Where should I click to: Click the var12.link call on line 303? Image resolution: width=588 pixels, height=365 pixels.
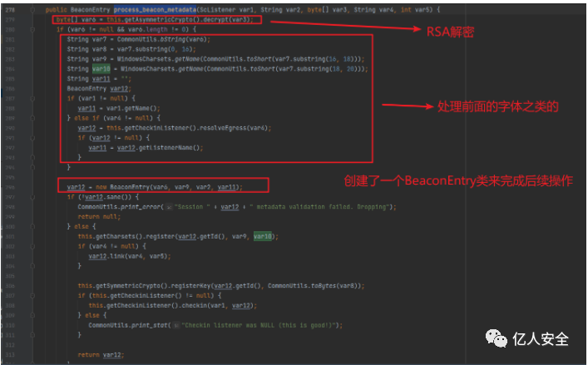(130, 256)
